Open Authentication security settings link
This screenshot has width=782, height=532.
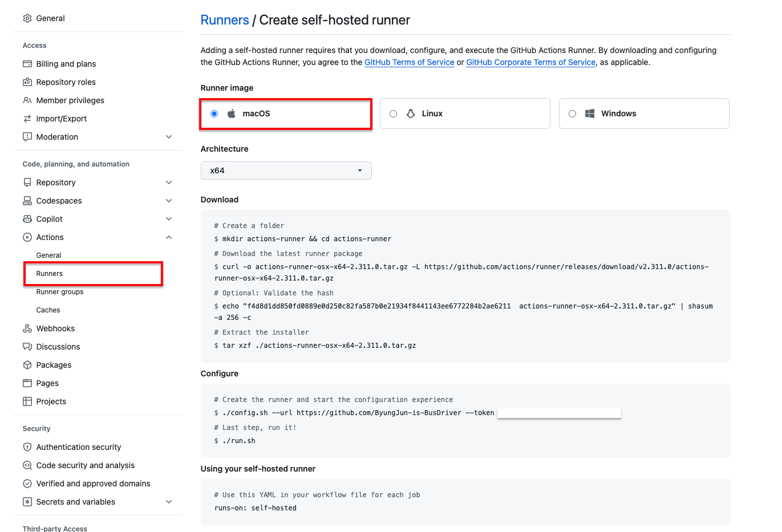tap(79, 447)
